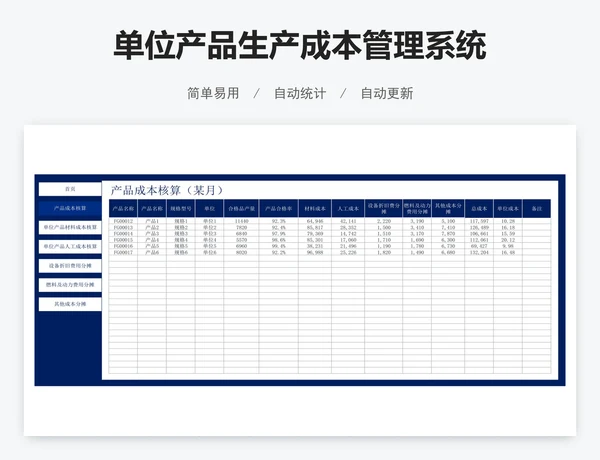Open 单位产品材料成本核算 in the sidebar
Image resolution: width=600 pixels, height=460 pixels.
(70, 227)
